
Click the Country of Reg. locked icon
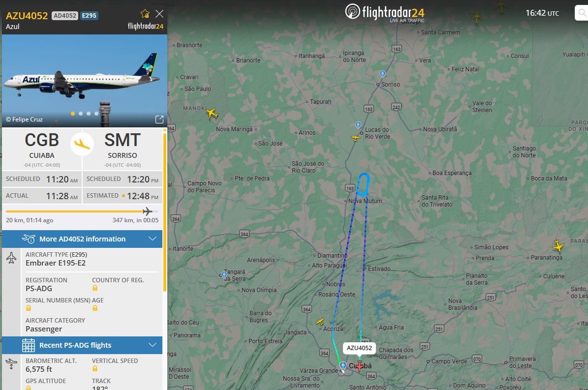coord(95,288)
